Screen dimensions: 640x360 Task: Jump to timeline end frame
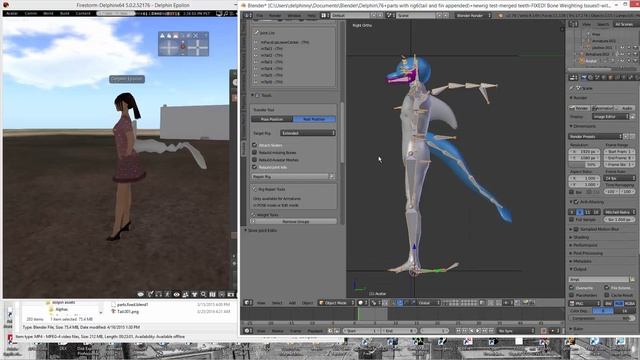[491, 331]
